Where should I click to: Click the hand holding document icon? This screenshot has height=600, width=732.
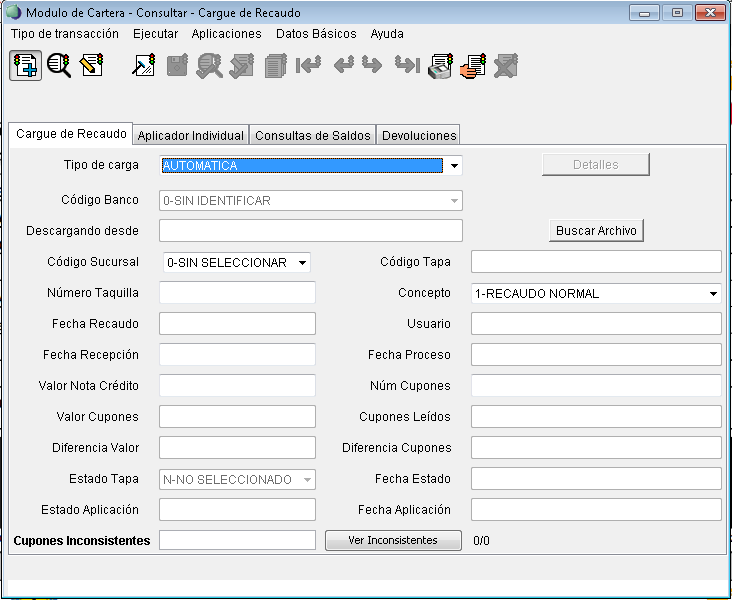473,67
